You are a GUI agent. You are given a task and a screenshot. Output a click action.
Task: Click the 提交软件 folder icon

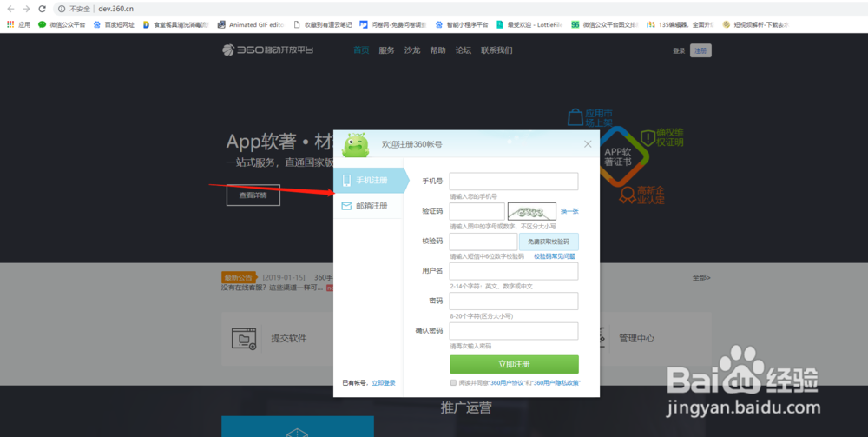tap(244, 338)
